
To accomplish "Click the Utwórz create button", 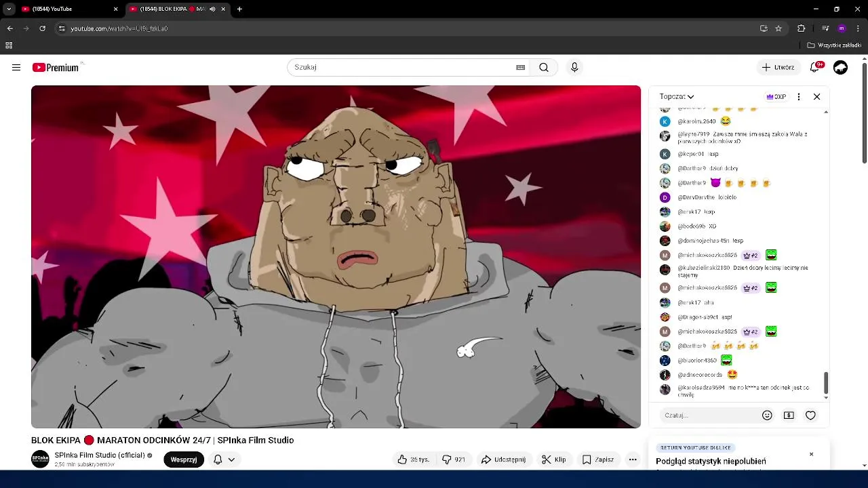I will click(777, 67).
